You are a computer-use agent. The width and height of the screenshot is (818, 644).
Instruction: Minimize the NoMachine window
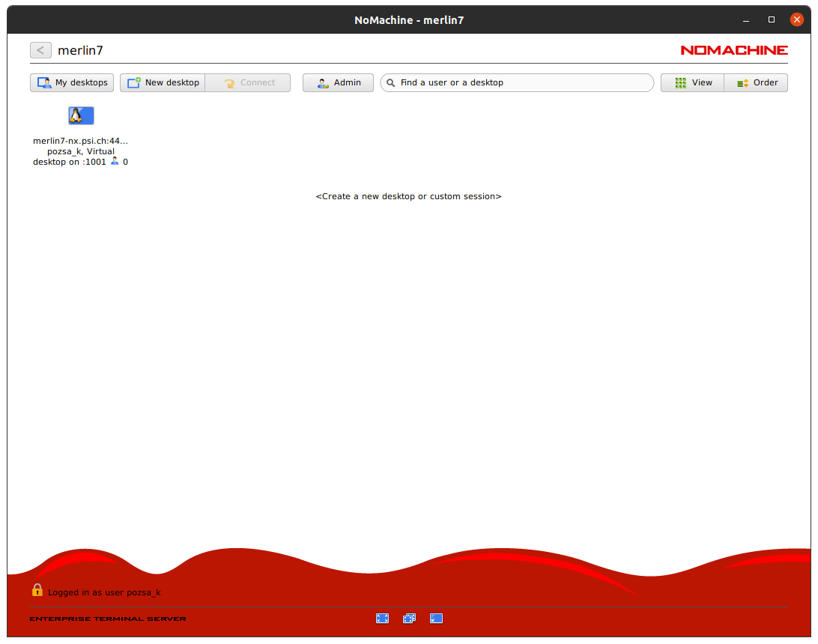point(746,19)
